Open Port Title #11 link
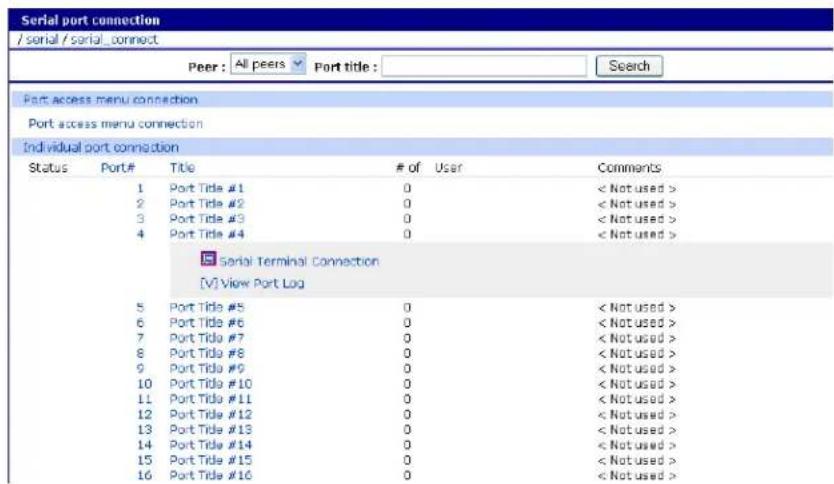The image size is (834, 484). [x=211, y=399]
